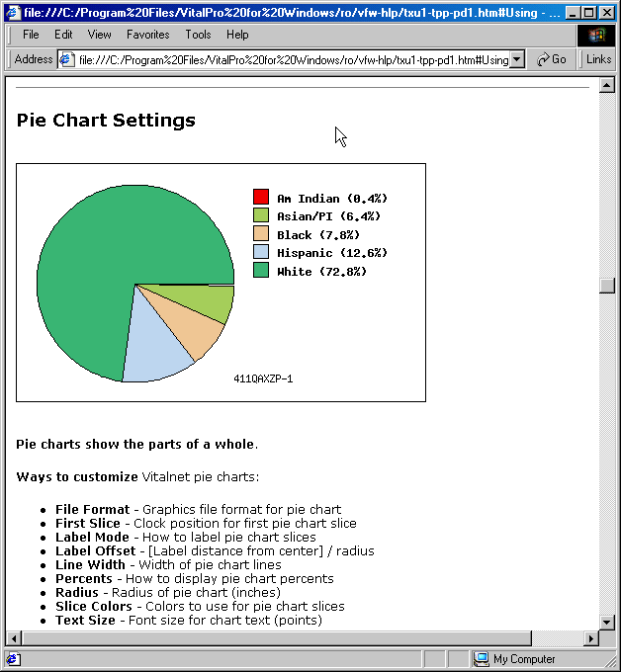Click the My Computer zone icon

(482, 659)
